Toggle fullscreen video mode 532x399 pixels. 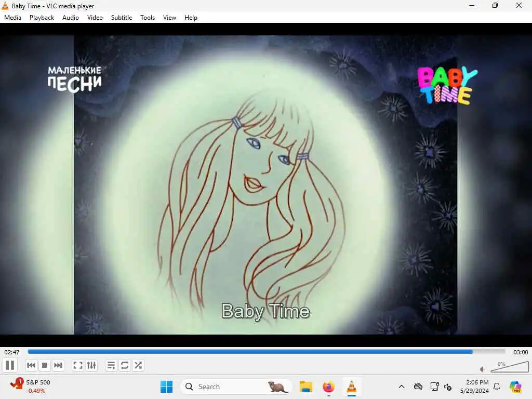78,365
